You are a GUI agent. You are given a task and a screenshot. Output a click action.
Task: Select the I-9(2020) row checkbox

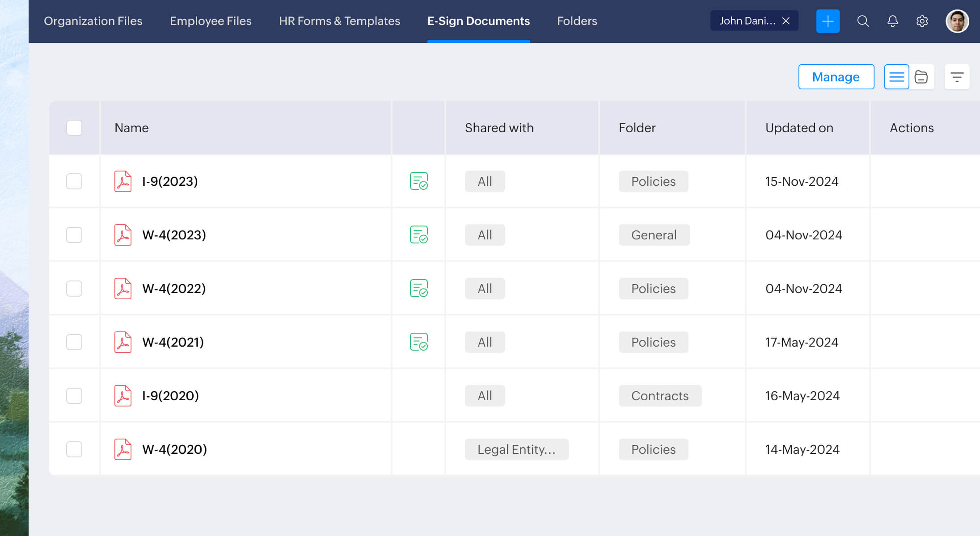coord(74,395)
